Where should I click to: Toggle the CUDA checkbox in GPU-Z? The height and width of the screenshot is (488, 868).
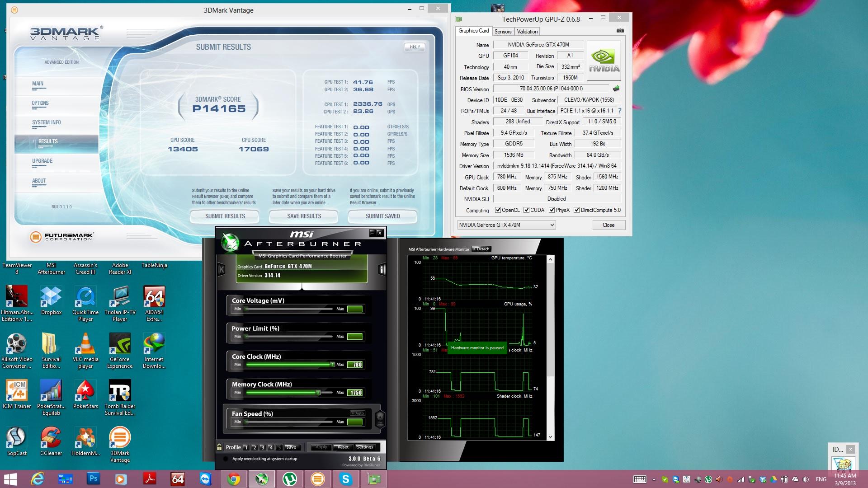526,210
